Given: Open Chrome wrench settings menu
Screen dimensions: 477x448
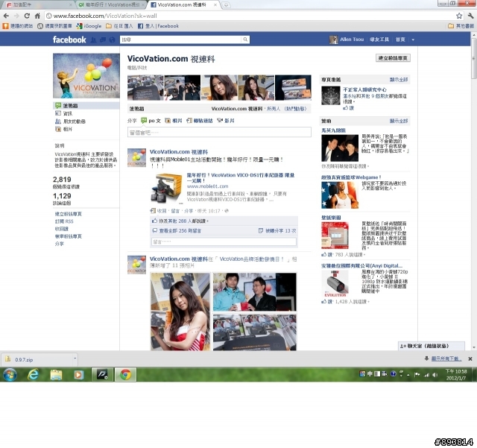Looking at the screenshot, I should pyautogui.click(x=470, y=16).
